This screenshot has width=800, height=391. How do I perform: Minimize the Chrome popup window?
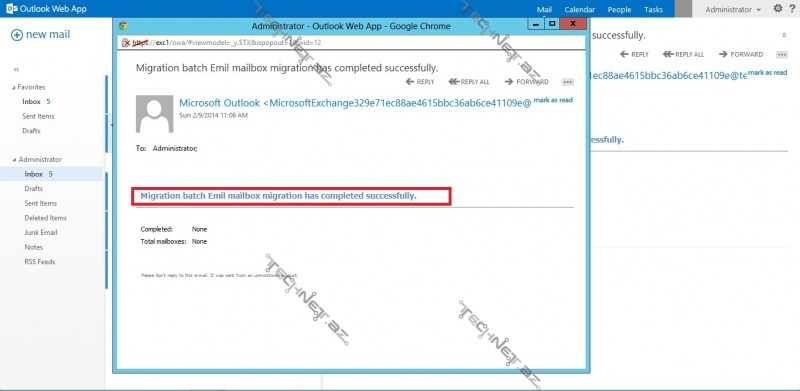pyautogui.click(x=536, y=23)
